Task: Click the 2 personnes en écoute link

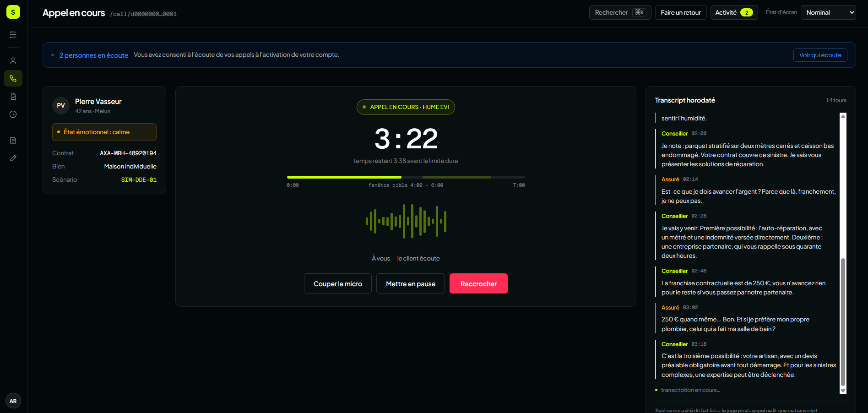Action: pyautogui.click(x=93, y=55)
